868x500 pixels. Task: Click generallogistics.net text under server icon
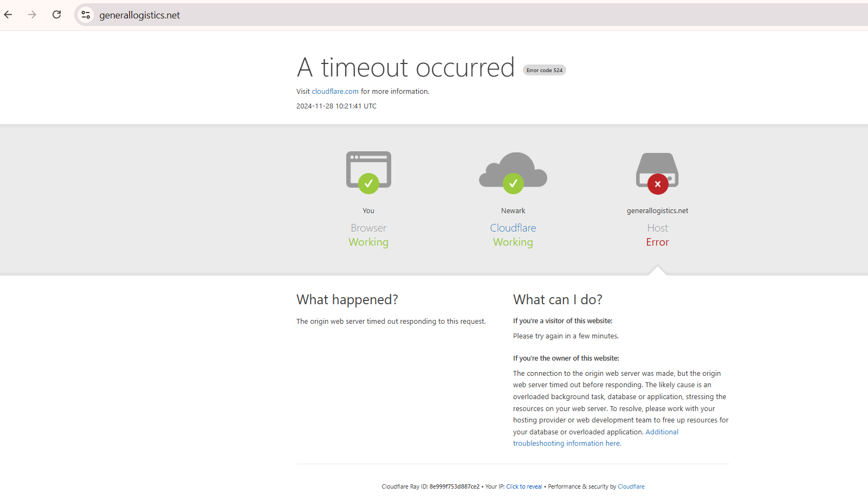coord(657,211)
